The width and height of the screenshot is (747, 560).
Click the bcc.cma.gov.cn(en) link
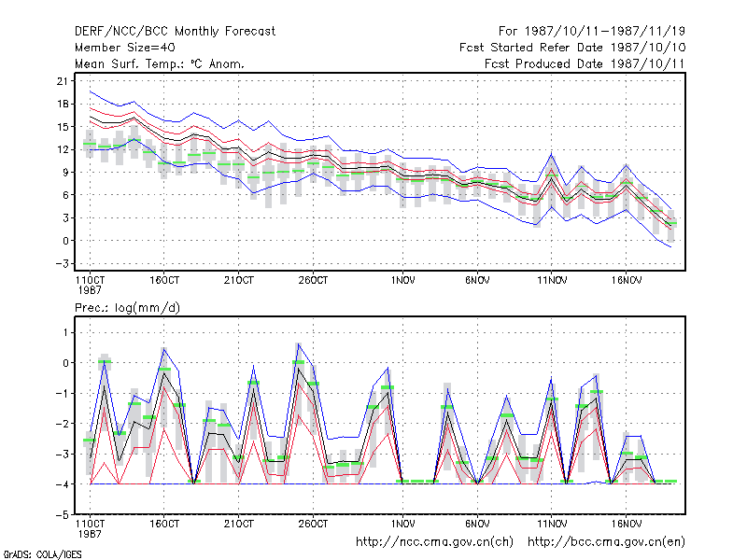point(606,542)
